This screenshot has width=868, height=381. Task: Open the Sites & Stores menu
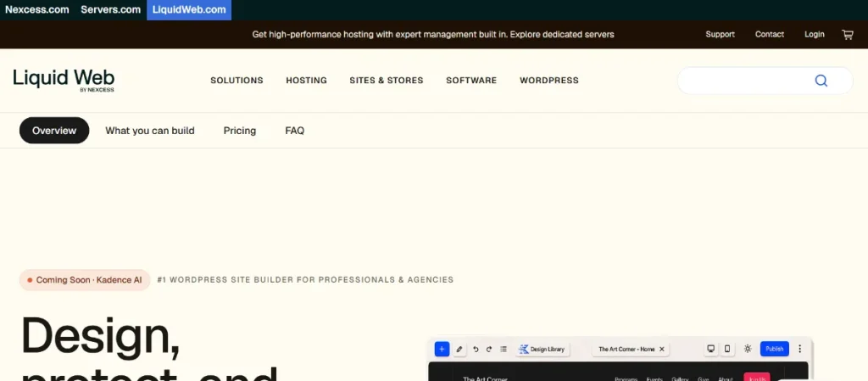(x=387, y=81)
